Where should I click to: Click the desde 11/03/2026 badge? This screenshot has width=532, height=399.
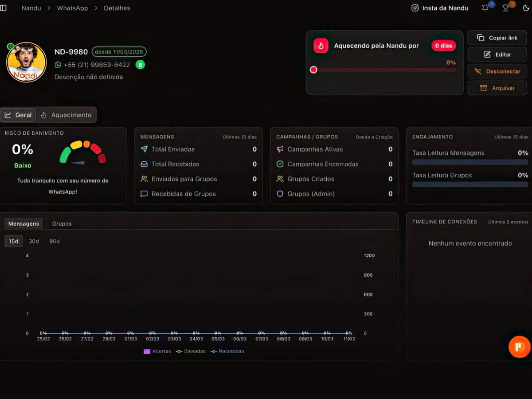click(119, 52)
